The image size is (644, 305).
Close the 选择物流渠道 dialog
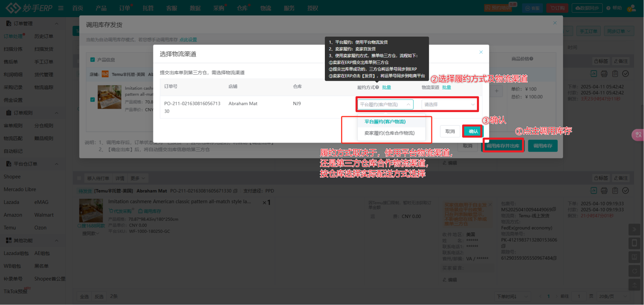click(x=481, y=52)
